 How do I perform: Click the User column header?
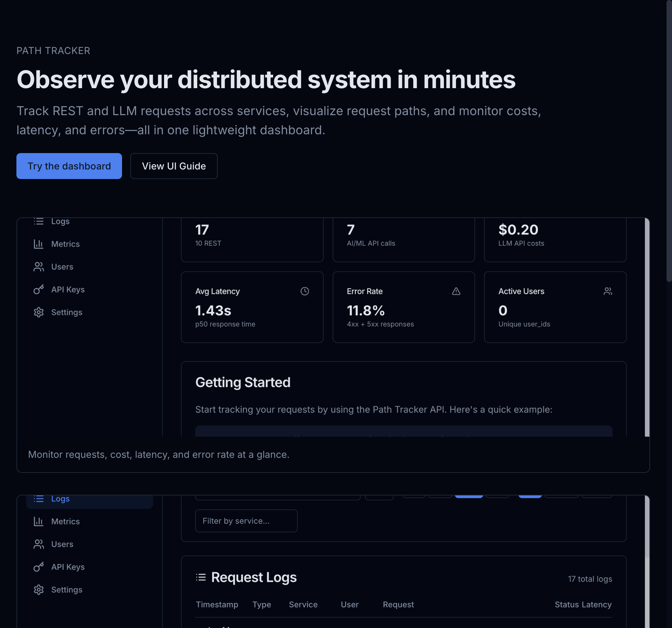350,604
